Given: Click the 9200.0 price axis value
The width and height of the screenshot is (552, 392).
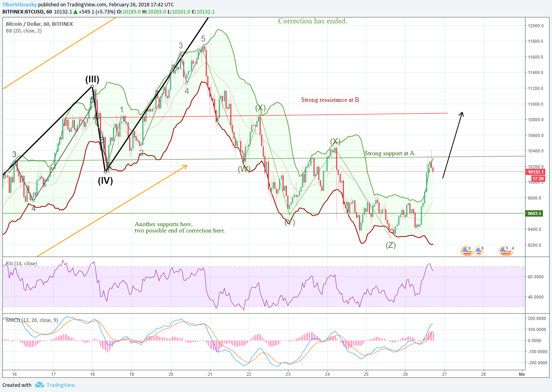Looking at the screenshot, I should 535,245.
